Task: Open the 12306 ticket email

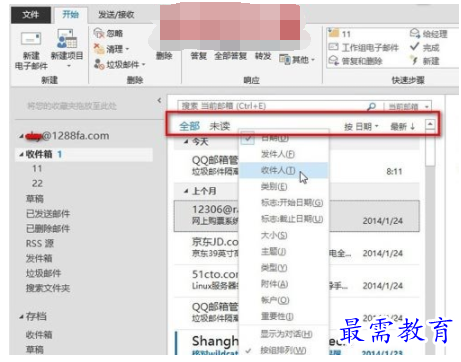Action: (x=297, y=216)
